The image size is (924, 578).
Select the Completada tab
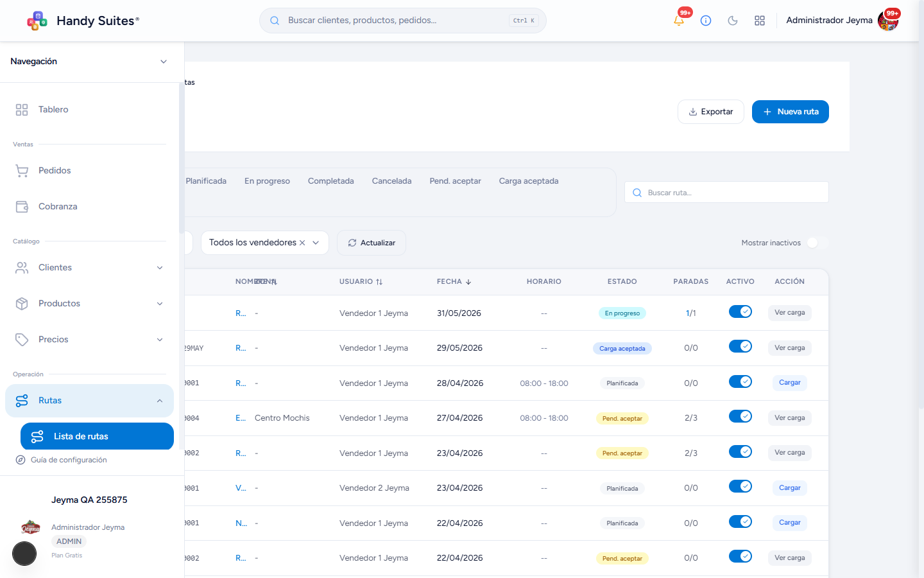tap(330, 181)
